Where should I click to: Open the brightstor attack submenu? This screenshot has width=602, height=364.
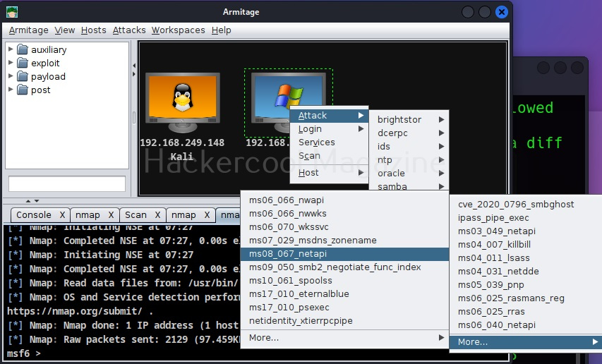coord(409,120)
